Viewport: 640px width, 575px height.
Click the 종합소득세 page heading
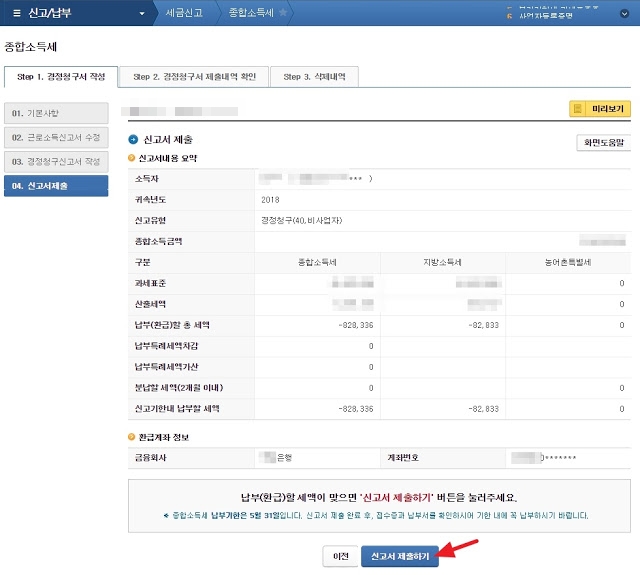(31, 47)
